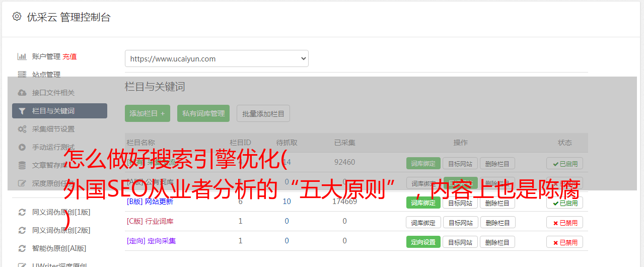644x267 pixels.
Task: Click the 栏目与关键词 page heading
Action: (x=155, y=87)
